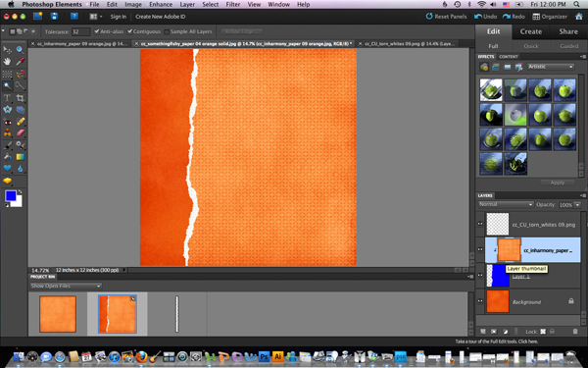Show Layer Styles in the Effects panel

tap(495, 67)
